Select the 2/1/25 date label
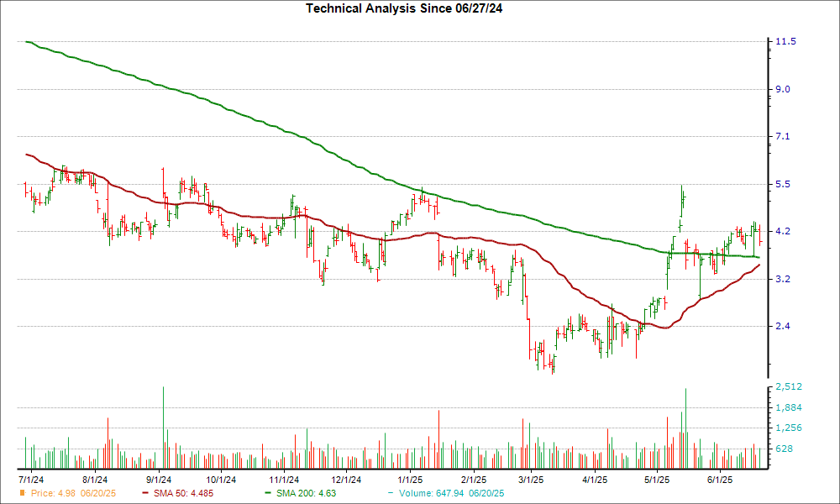The height and width of the screenshot is (504, 840). pyautogui.click(x=474, y=480)
